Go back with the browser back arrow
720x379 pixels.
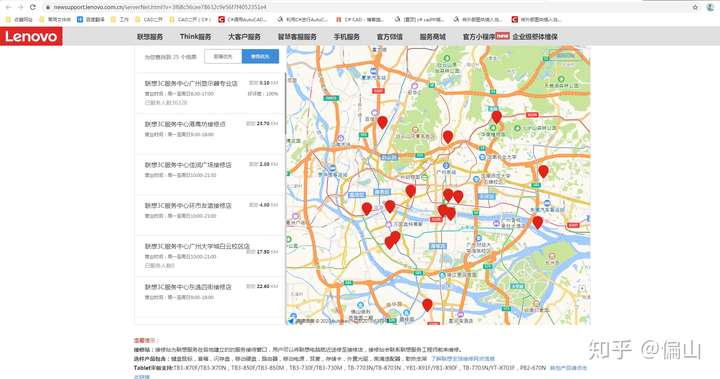[8, 7]
